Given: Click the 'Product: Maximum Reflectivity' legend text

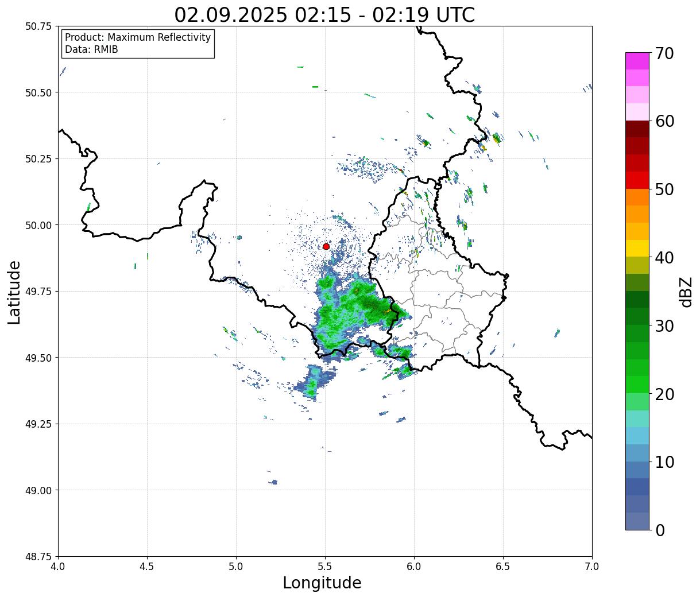Looking at the screenshot, I should pos(138,37).
